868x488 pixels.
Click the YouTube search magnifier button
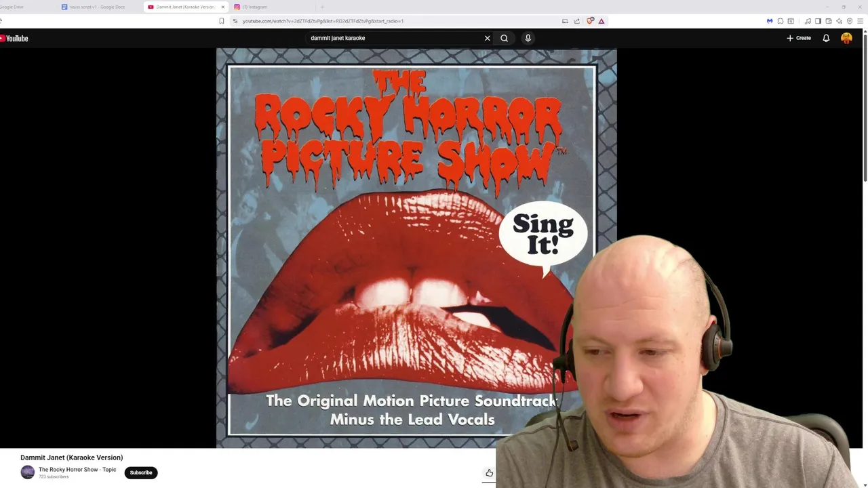pos(504,38)
